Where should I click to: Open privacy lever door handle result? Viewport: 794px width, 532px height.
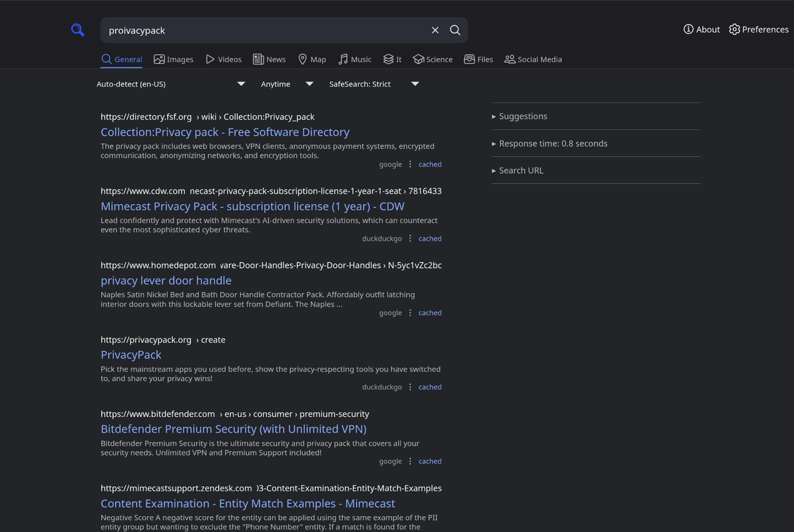166,281
